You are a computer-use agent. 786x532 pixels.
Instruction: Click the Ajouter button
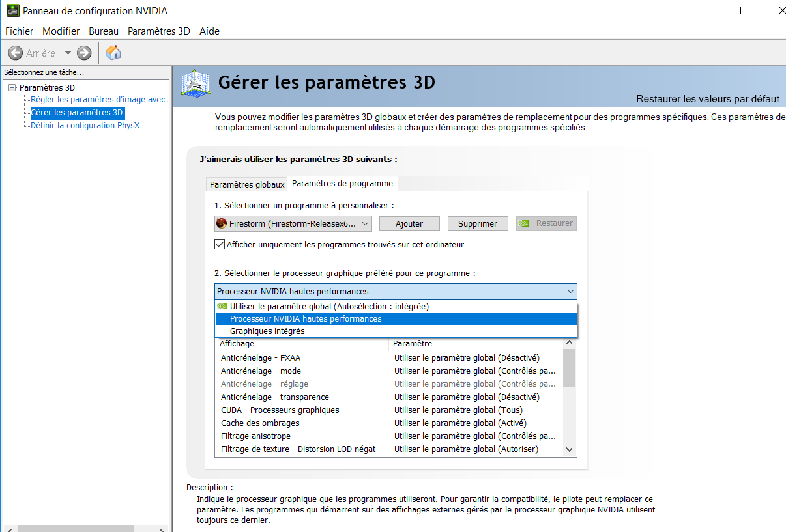409,223
